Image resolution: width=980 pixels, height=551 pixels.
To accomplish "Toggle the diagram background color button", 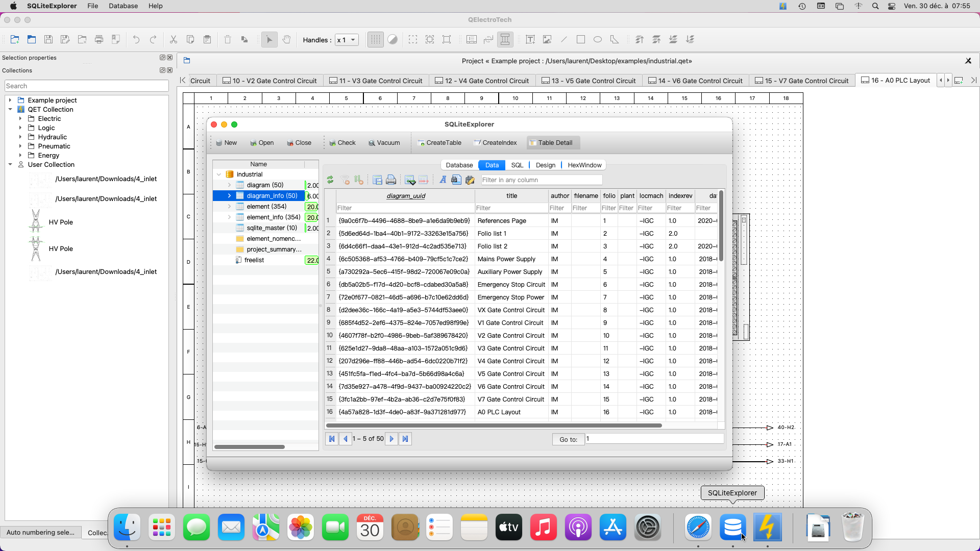I will point(393,40).
